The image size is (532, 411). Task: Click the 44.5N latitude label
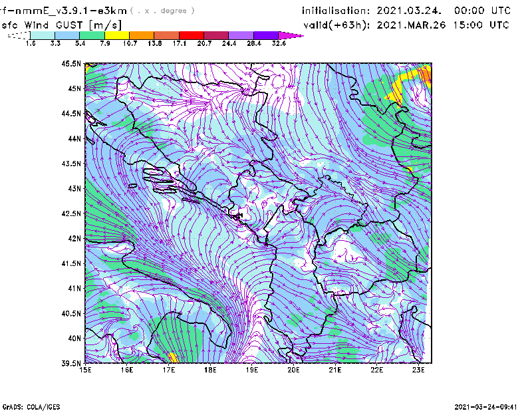point(71,113)
